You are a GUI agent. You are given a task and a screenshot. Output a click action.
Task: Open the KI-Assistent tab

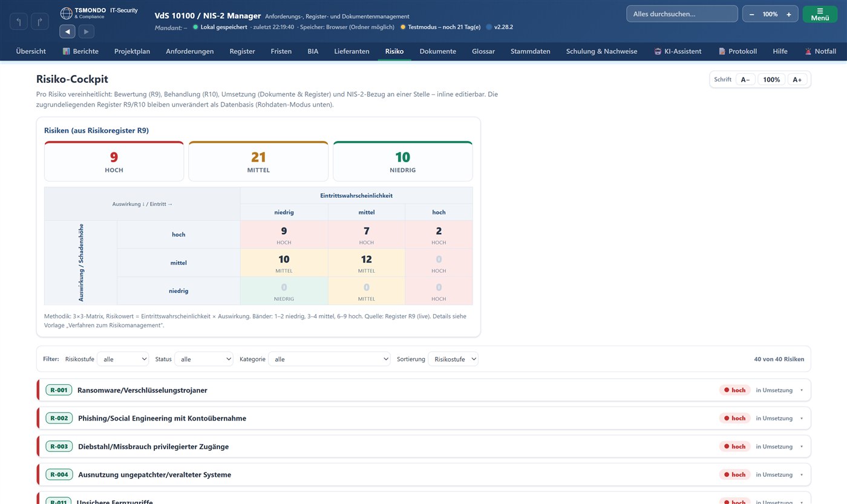click(678, 51)
